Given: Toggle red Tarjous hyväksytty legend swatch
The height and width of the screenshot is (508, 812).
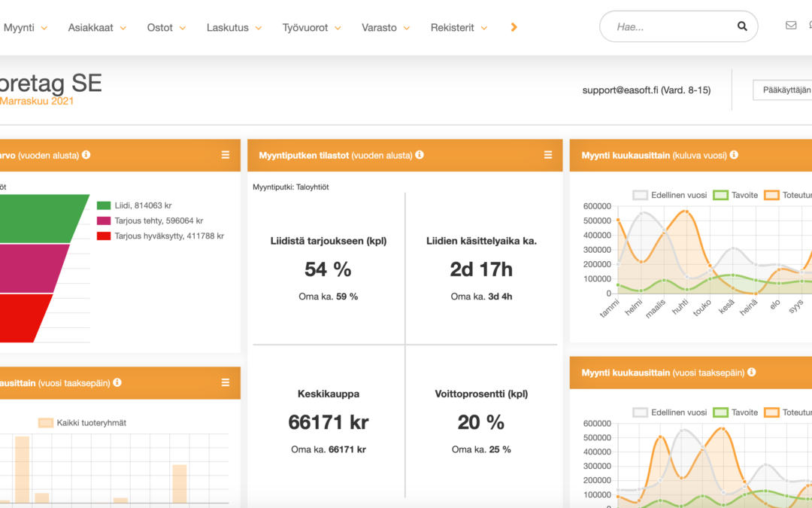Looking at the screenshot, I should 104,236.
